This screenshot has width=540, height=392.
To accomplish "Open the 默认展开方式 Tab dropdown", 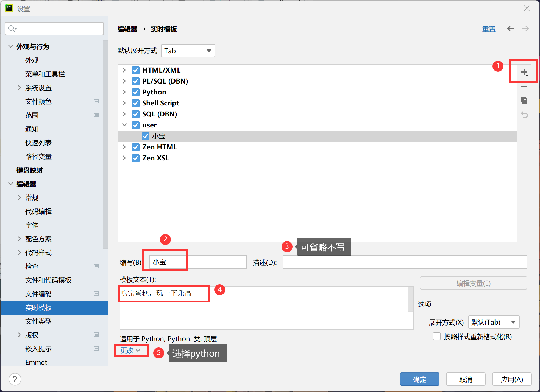I will coord(188,51).
